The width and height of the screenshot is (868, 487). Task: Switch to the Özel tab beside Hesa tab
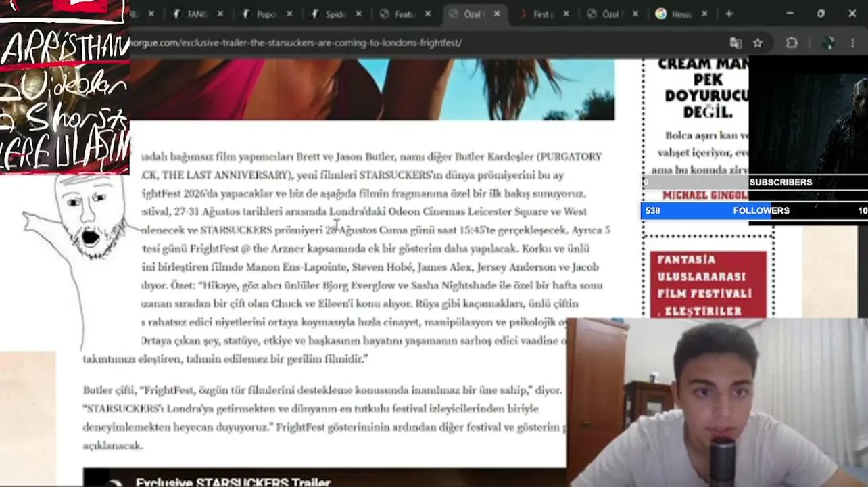coord(607,14)
